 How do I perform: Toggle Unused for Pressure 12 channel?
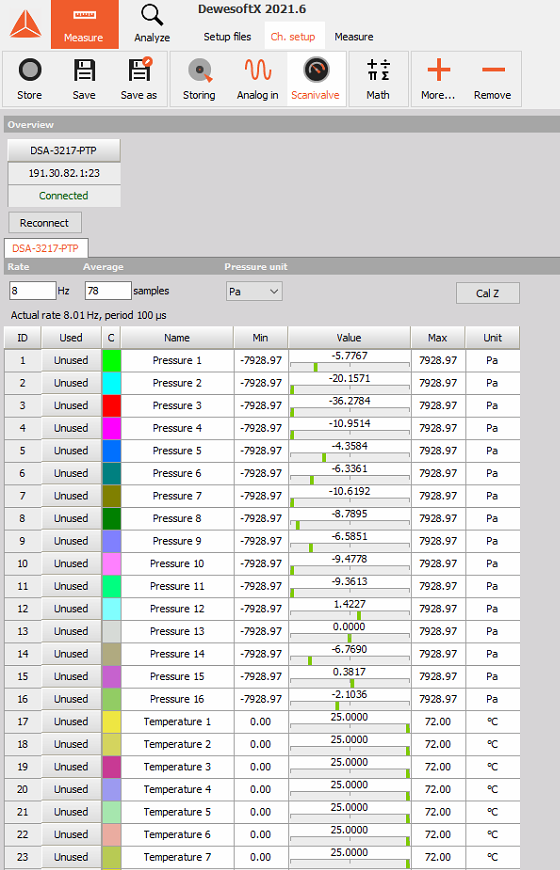point(71,609)
